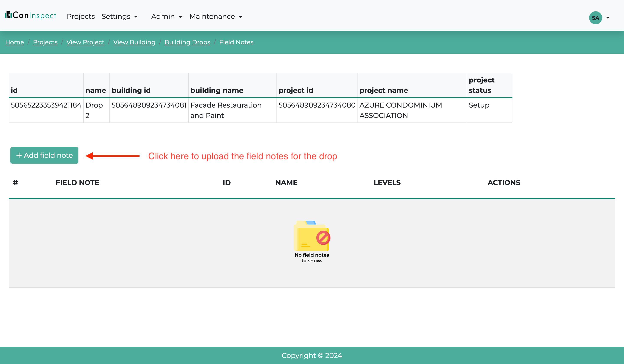Screen dimensions: 624x364
Task: Open the Projects nav item
Action: coord(81,16)
